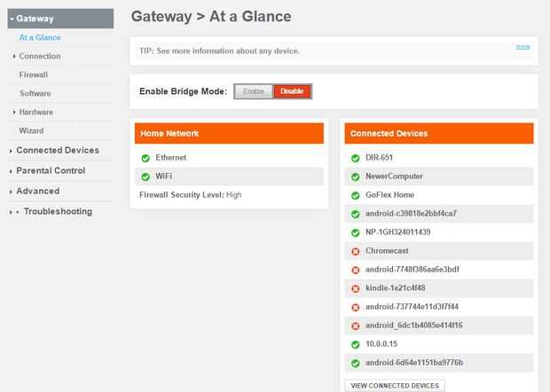The image size is (550, 392).
Task: Click green status icon beside WiFi
Action: pyautogui.click(x=145, y=176)
